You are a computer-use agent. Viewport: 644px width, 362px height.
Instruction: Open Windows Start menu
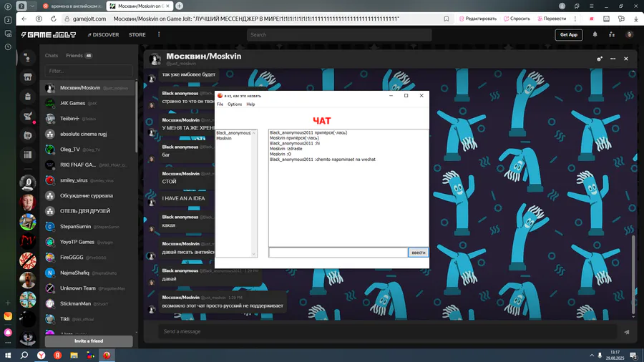pyautogui.click(x=8, y=355)
